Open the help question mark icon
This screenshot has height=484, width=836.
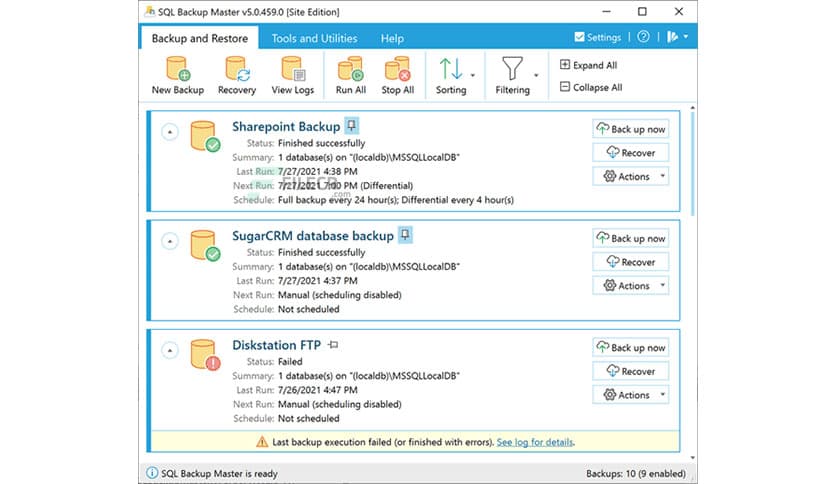tap(644, 37)
